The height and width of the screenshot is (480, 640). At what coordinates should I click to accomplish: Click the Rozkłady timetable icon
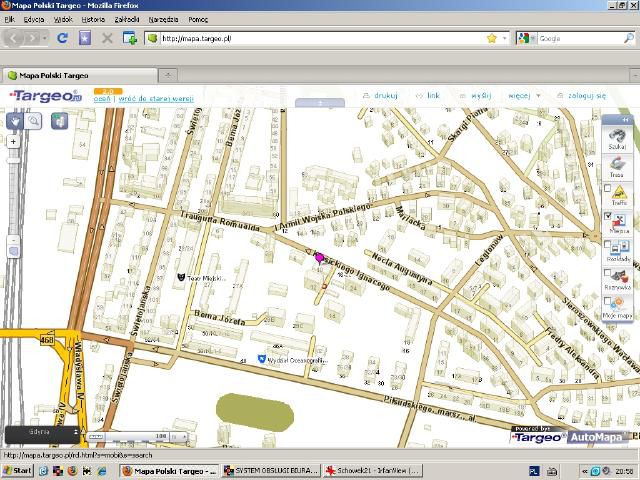pos(620,248)
